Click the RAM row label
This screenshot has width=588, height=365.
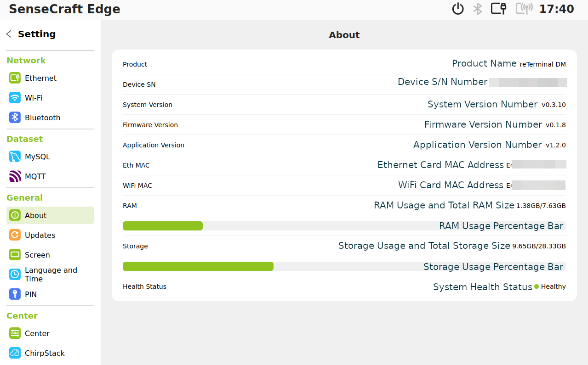coord(130,206)
